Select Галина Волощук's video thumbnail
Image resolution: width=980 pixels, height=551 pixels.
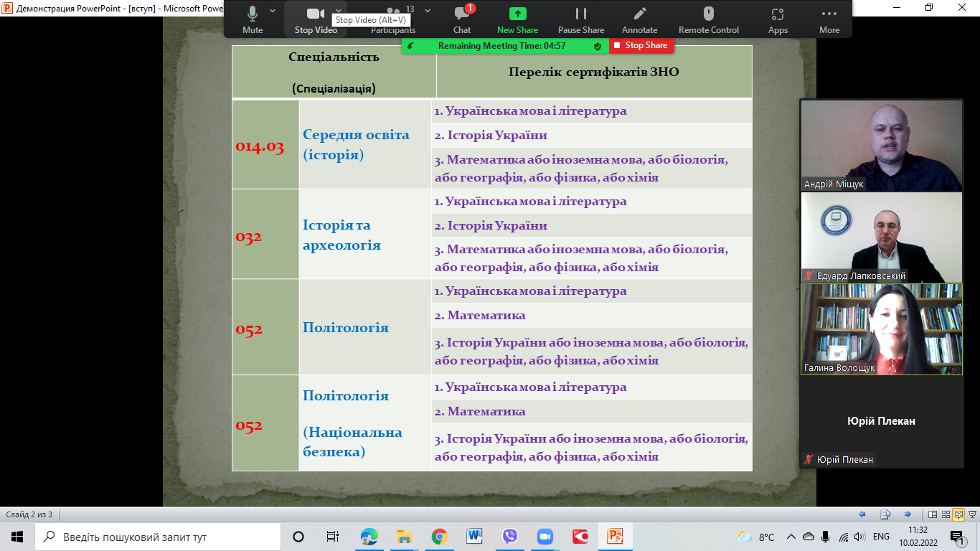pyautogui.click(x=881, y=329)
